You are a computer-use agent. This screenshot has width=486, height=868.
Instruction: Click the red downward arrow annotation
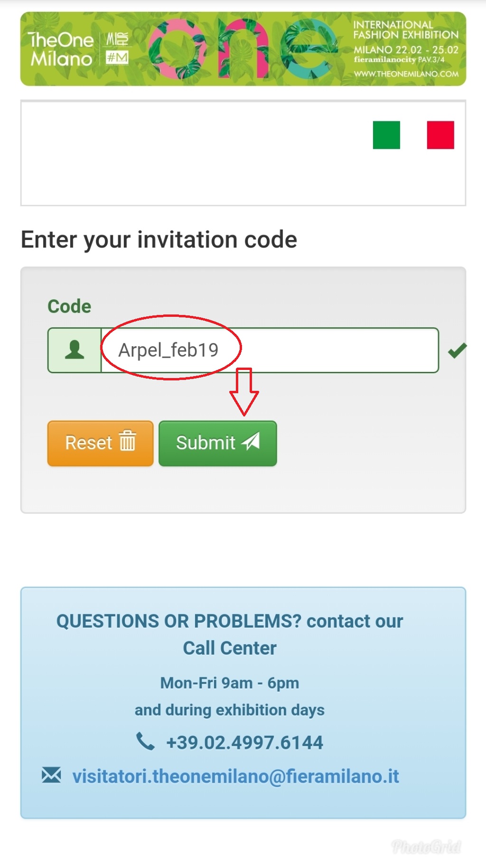[x=244, y=392]
